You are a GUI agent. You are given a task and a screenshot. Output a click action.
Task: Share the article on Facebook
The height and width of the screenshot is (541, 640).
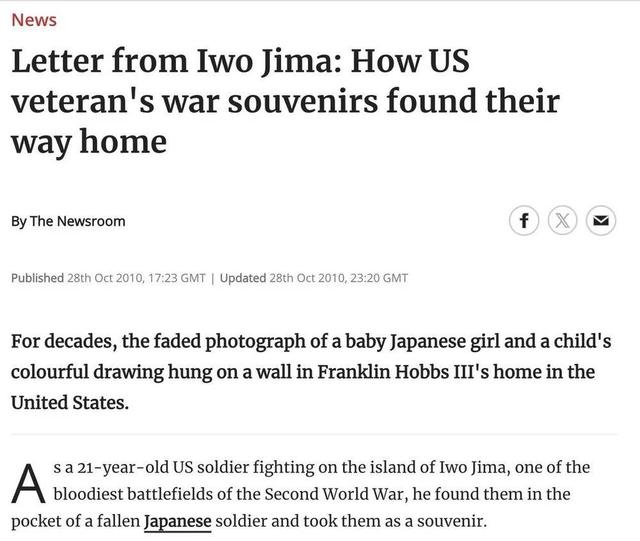click(524, 221)
